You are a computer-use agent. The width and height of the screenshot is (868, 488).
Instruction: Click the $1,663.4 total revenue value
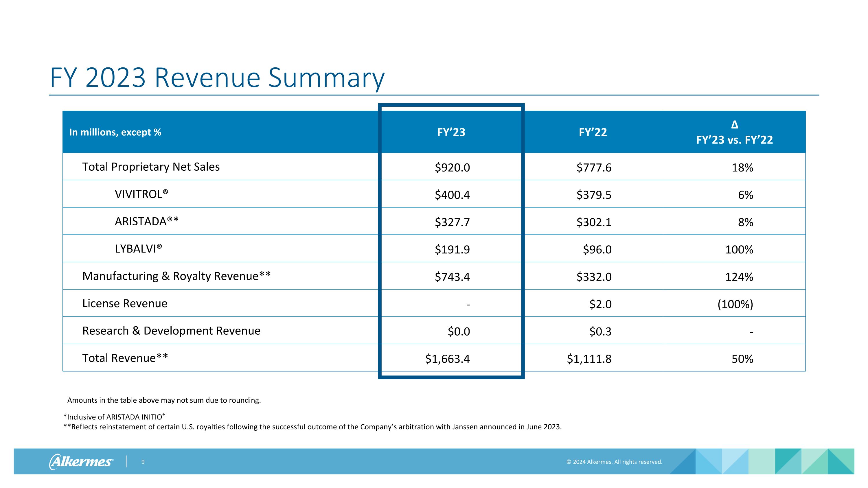click(x=447, y=359)
